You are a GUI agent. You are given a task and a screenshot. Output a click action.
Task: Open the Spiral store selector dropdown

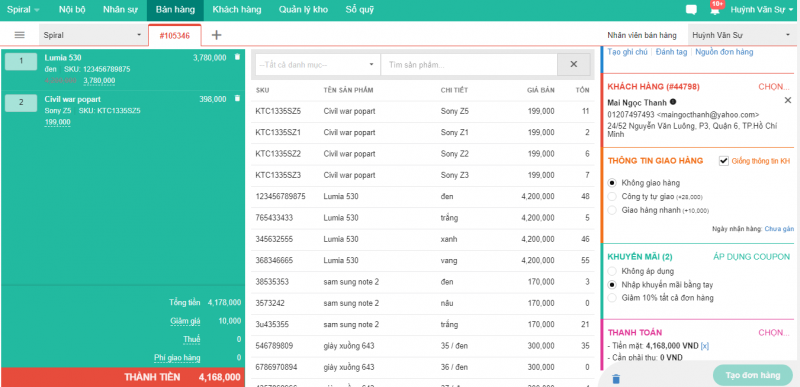(x=93, y=35)
